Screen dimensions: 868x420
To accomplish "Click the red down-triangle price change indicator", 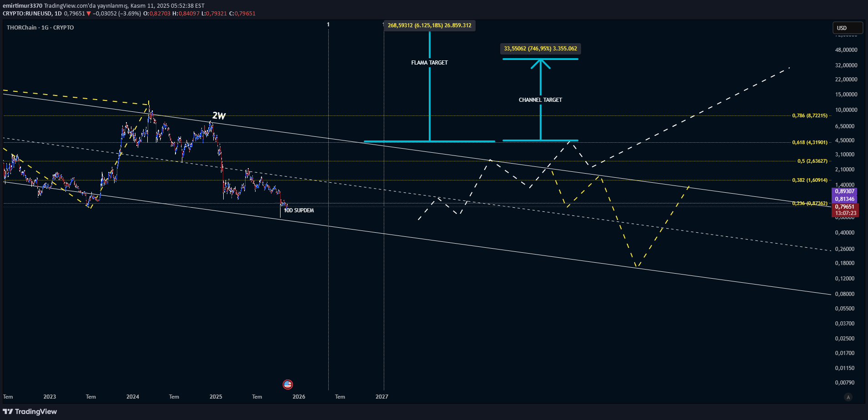I will 89,14.
